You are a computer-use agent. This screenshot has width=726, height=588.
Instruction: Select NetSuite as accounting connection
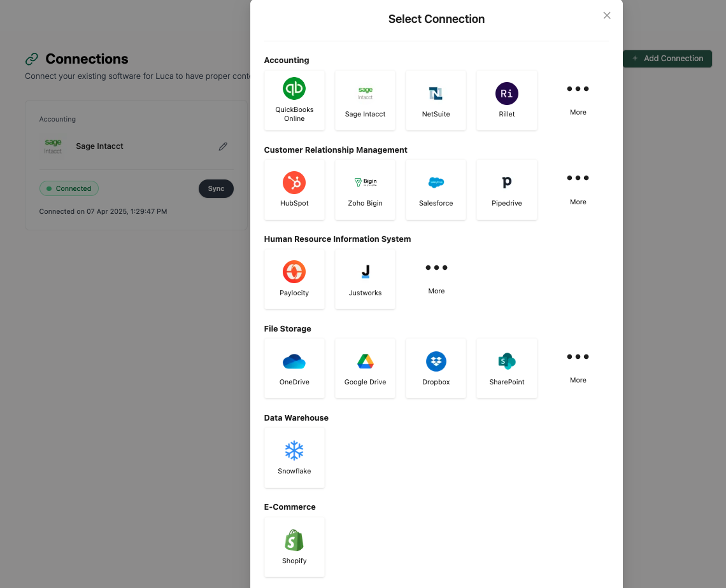point(436,100)
